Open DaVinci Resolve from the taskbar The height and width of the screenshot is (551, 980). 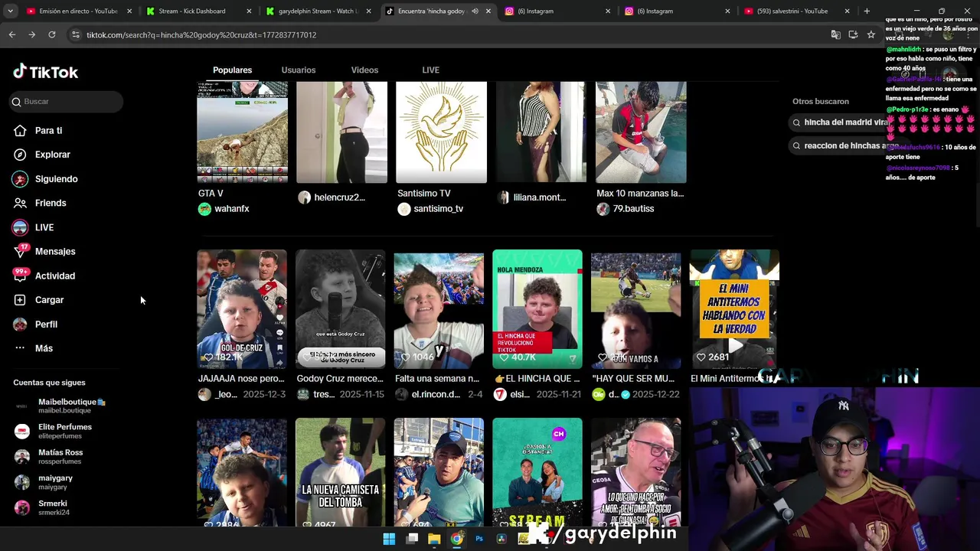(x=501, y=539)
